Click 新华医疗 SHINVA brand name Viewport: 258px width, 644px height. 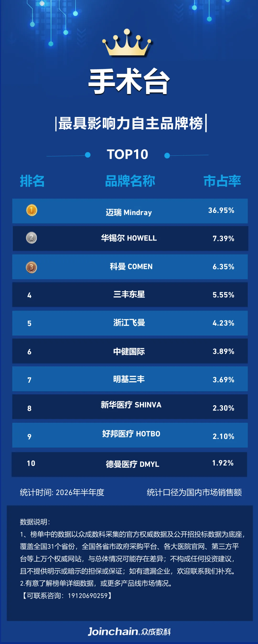[x=131, y=405]
